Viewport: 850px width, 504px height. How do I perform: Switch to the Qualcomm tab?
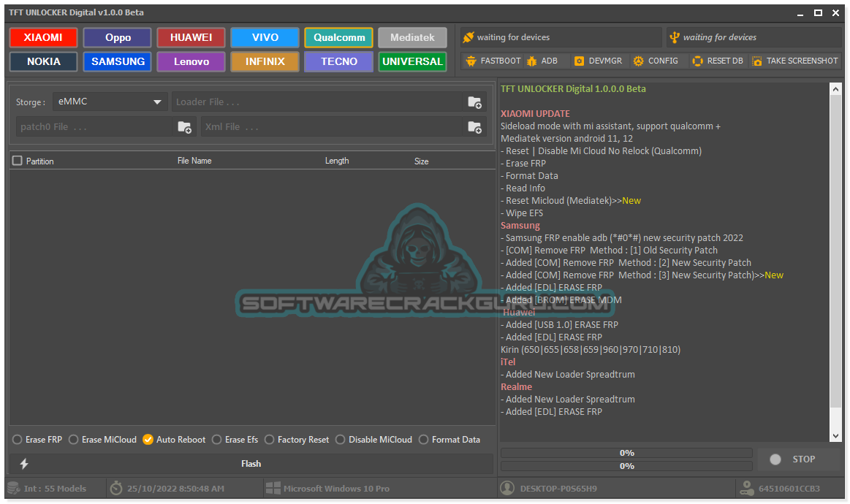pos(339,37)
